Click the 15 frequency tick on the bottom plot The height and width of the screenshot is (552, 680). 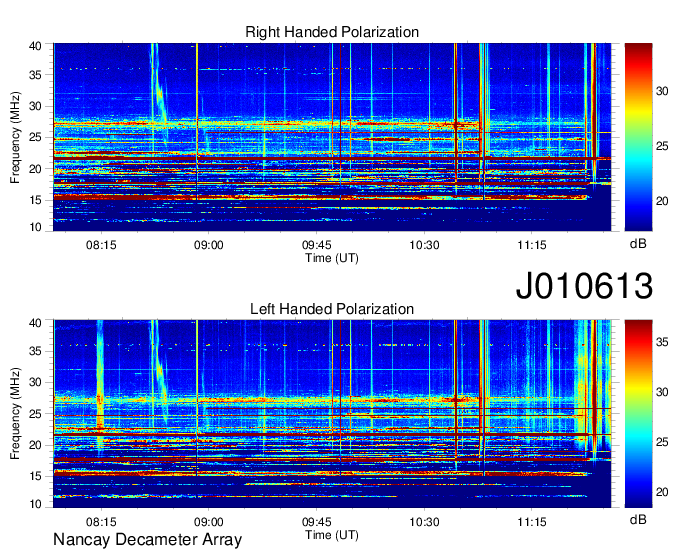(x=35, y=476)
